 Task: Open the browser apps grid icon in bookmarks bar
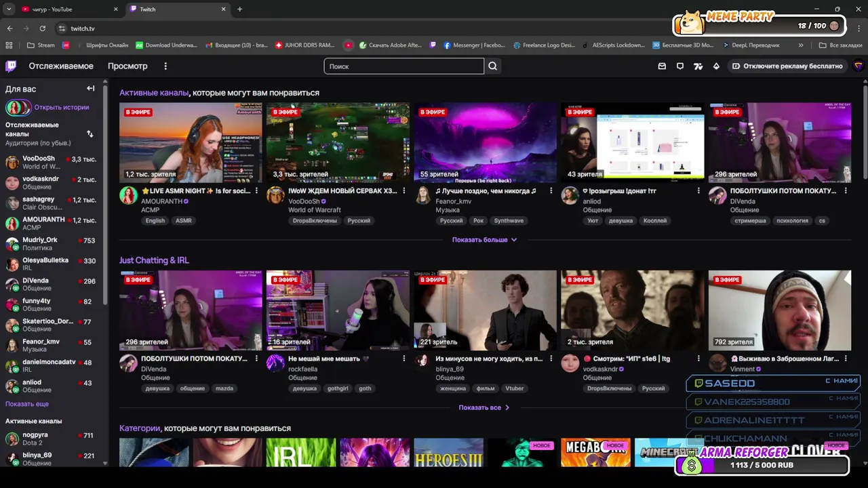[9, 45]
